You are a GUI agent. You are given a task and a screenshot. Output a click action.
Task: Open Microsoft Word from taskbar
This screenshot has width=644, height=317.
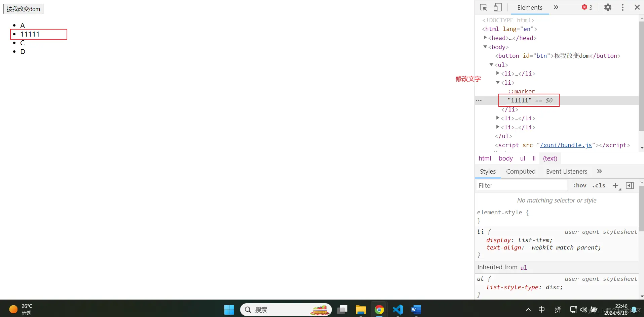(x=416, y=310)
